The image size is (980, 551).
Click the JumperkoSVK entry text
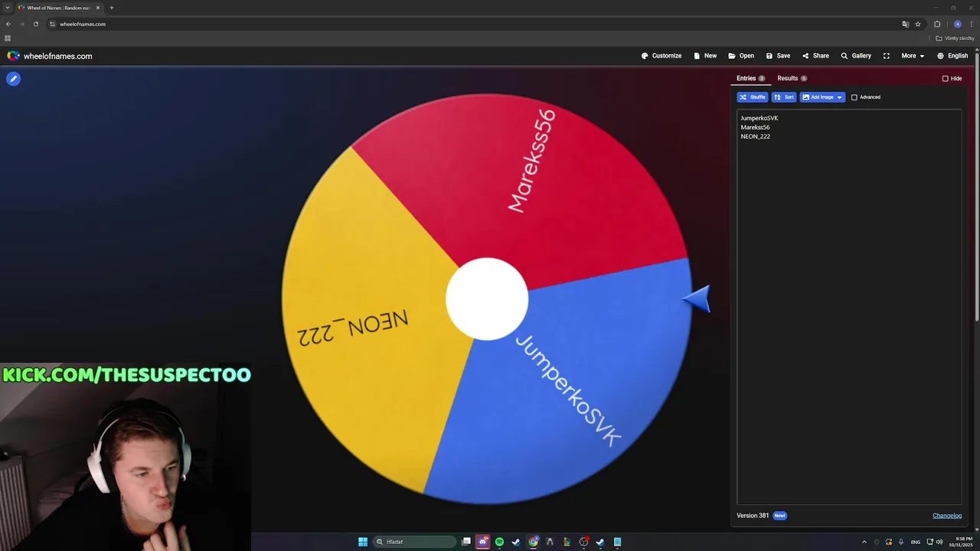pos(759,118)
